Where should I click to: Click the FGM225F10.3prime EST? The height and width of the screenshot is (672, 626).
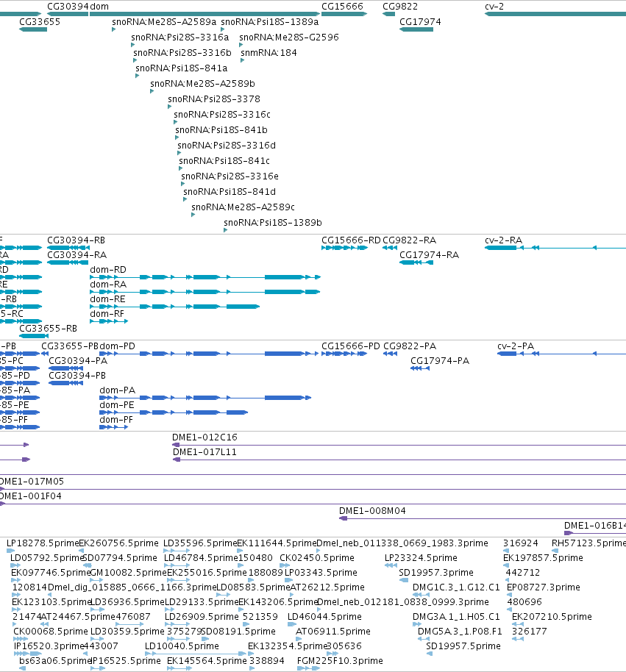tap(309, 668)
